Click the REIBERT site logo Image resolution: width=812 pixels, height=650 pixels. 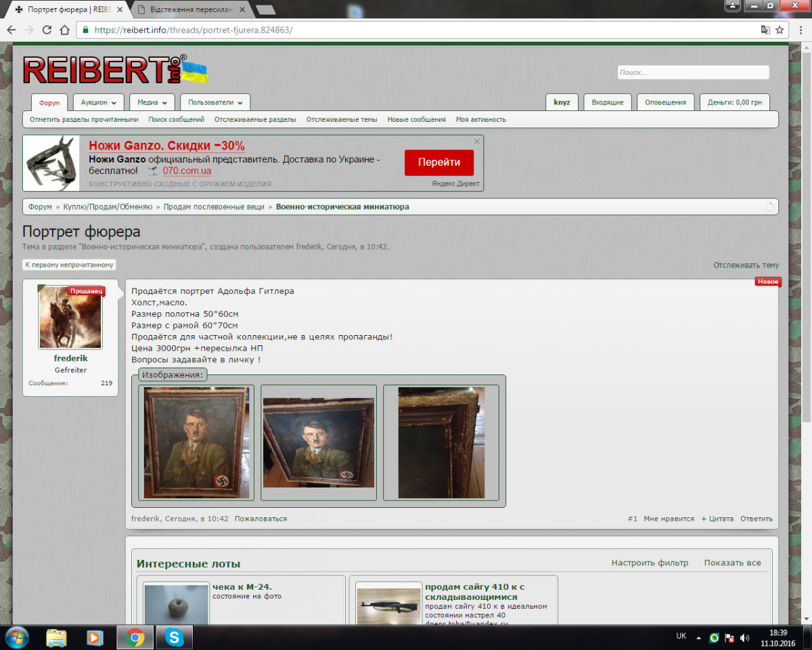tap(115, 70)
